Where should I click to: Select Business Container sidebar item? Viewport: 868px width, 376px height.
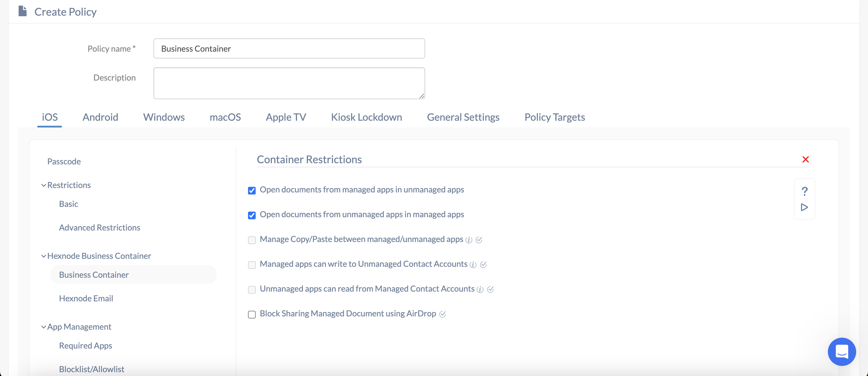(133, 274)
